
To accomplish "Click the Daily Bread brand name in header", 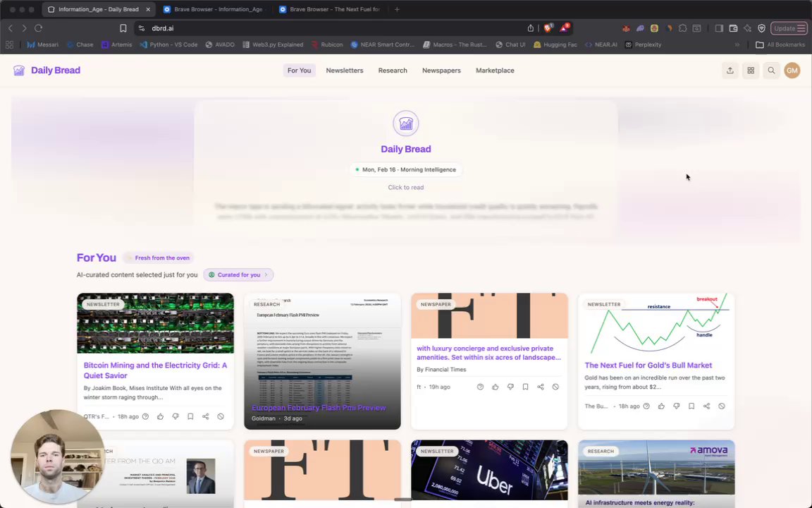I will pos(56,71).
